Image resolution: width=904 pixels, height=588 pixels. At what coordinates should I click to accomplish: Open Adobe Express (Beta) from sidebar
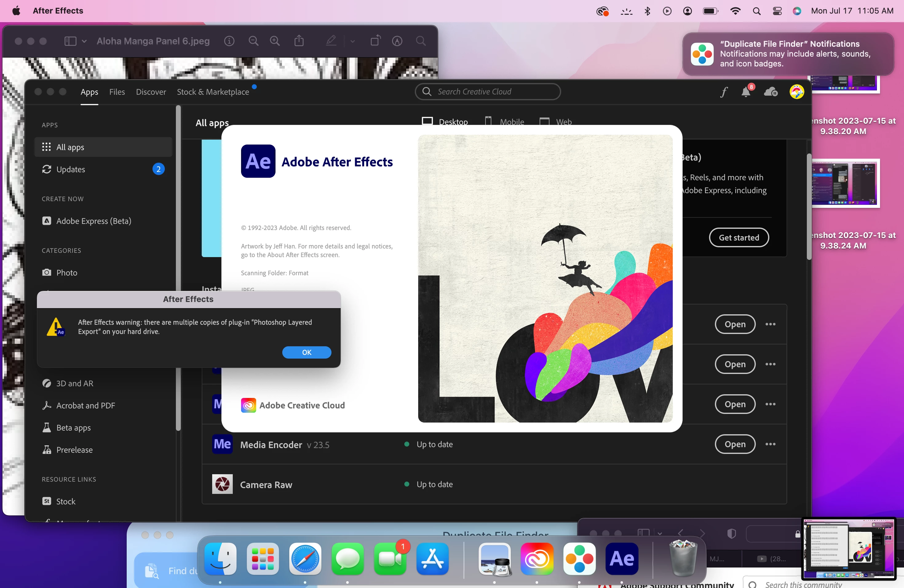[93, 221]
